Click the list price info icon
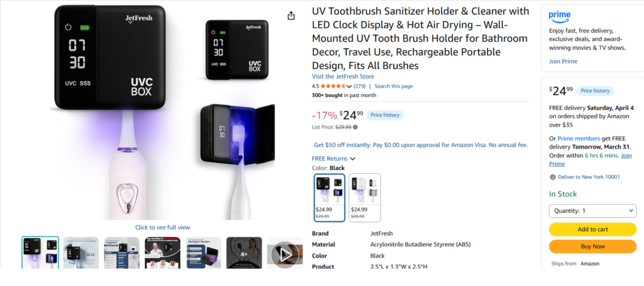644x286 pixels. tap(355, 127)
